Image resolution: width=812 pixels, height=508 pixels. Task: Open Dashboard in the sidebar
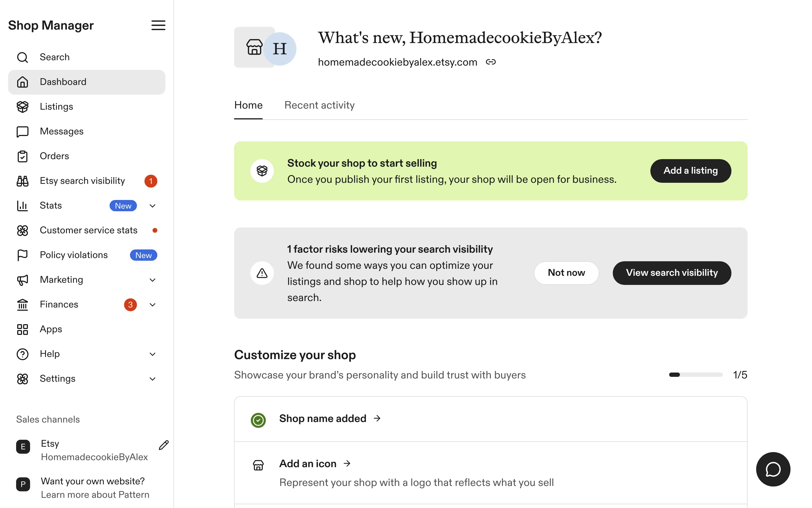(86, 82)
